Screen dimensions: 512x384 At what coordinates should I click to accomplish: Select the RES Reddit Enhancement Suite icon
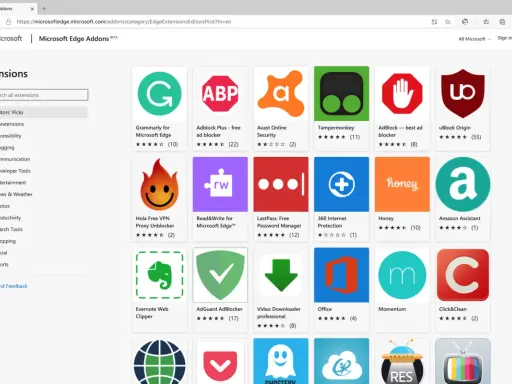(402, 362)
